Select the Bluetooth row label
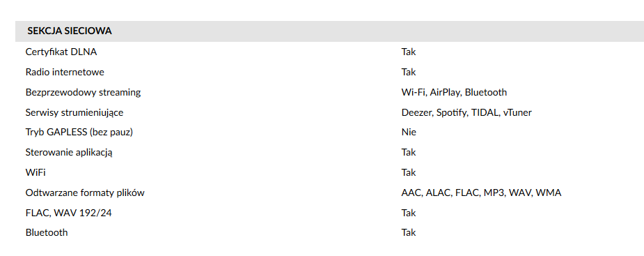Image resolution: width=644 pixels, height=256 pixels. click(47, 232)
